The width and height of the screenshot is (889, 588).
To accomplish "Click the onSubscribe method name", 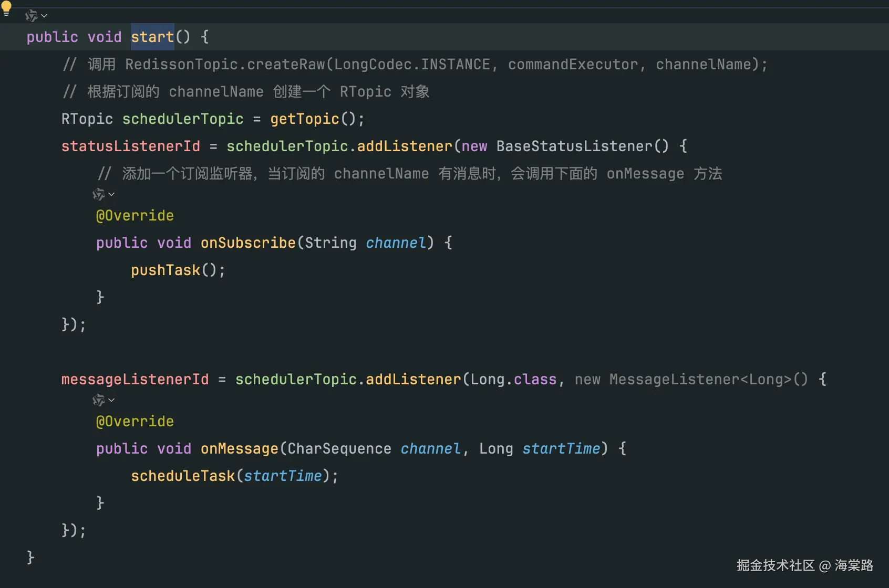I will pyautogui.click(x=248, y=243).
